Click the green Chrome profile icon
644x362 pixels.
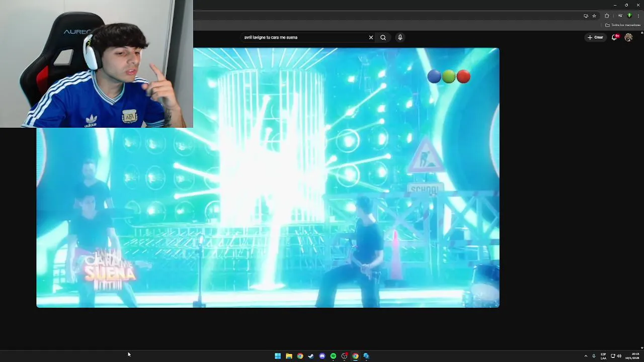tap(629, 16)
